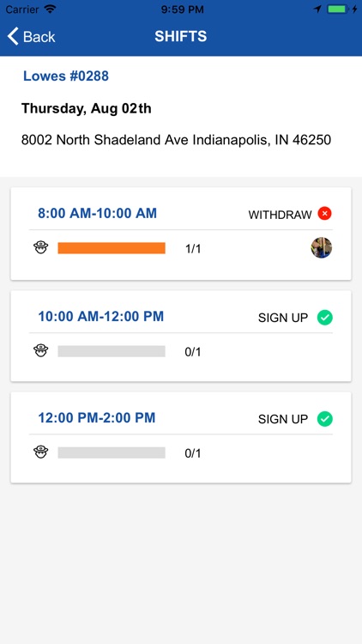Withdraw from the 8:00 AM-10:00 AM shift
The image size is (362, 644).
coord(290,214)
